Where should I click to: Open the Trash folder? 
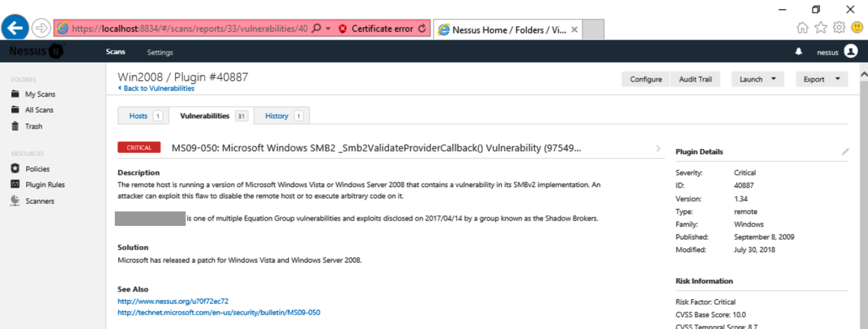[x=27, y=126]
